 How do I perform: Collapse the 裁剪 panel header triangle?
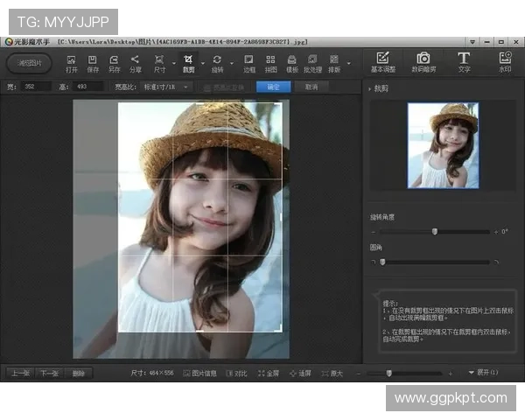click(x=369, y=89)
